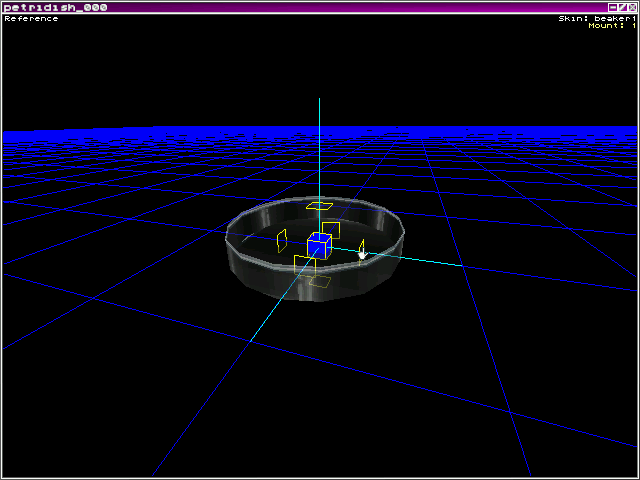Click the petridish_000 window title bar
Screen dimensions: 640x480
[300, 7]
